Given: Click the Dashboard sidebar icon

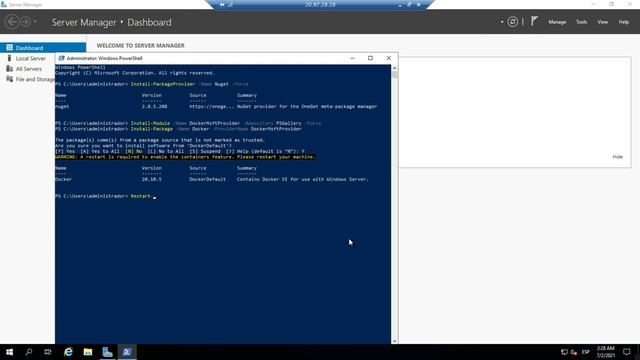Looking at the screenshot, I should coord(9,48).
